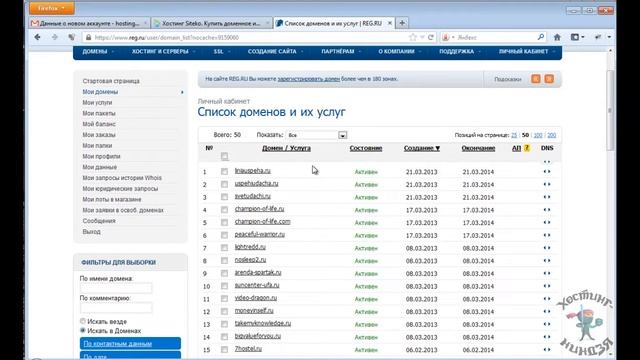
Task: Open the uspehudacha.ru domain link
Action: pos(256,184)
